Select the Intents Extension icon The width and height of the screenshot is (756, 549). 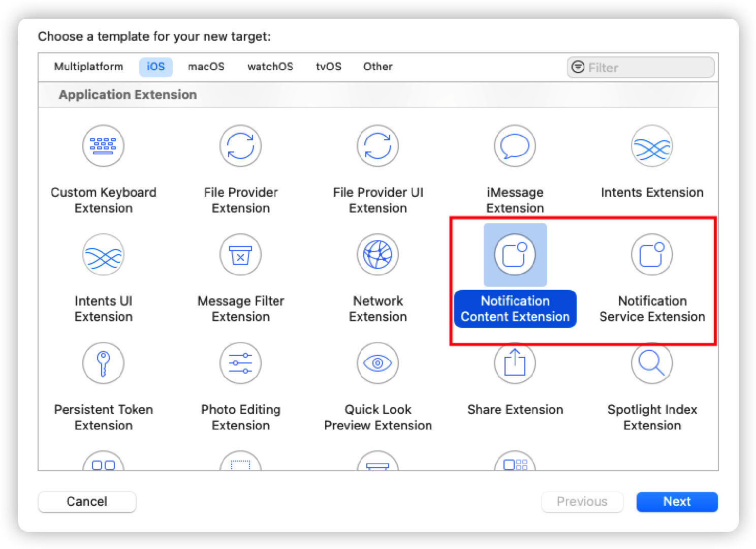tap(652, 146)
